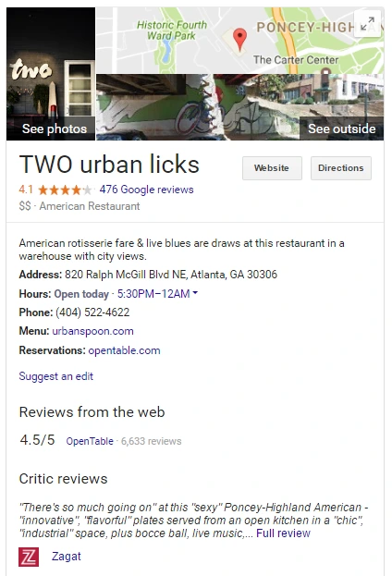Click the red location pin on map

coord(239,40)
